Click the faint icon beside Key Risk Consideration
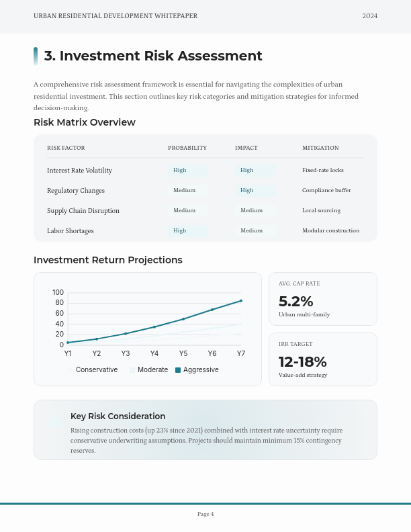The image size is (411, 532). click(x=56, y=421)
